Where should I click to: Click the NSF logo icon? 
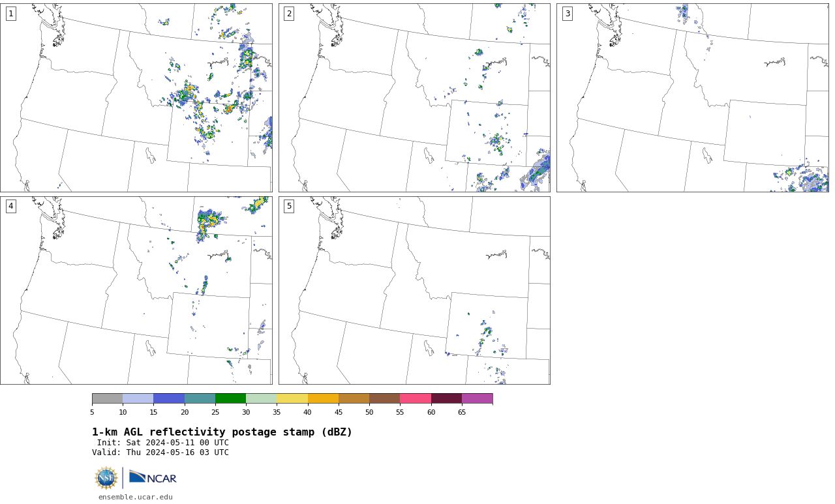[x=106, y=478]
